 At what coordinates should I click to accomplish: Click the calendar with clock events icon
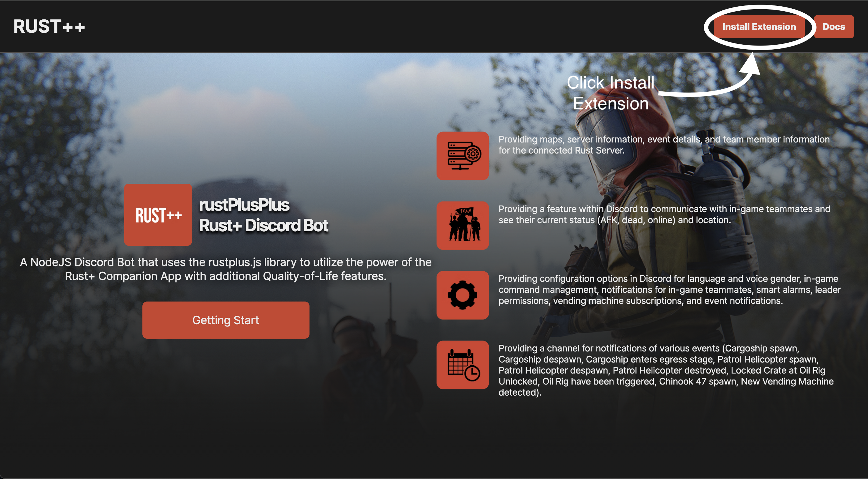(x=463, y=365)
